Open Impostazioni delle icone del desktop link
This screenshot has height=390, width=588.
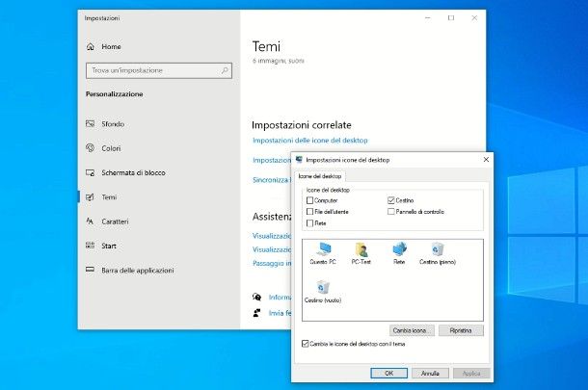[x=310, y=141]
